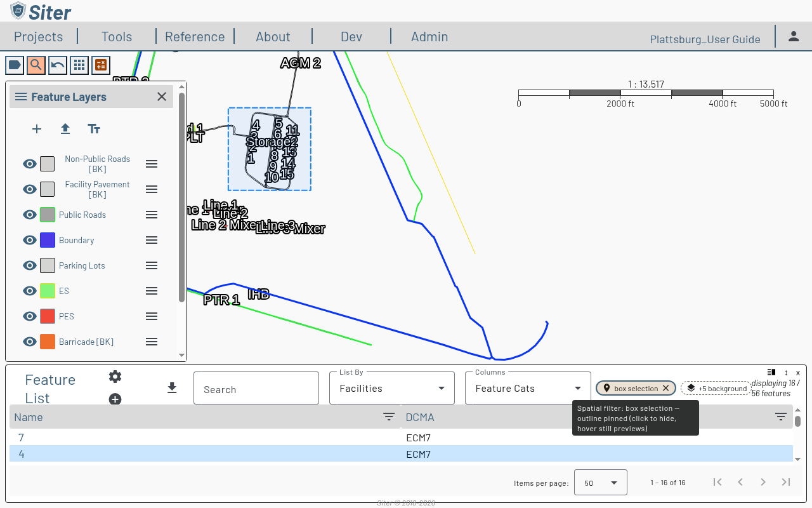Toggle Parking Lots layer visibility
Viewport: 812px width, 508px height.
point(30,265)
